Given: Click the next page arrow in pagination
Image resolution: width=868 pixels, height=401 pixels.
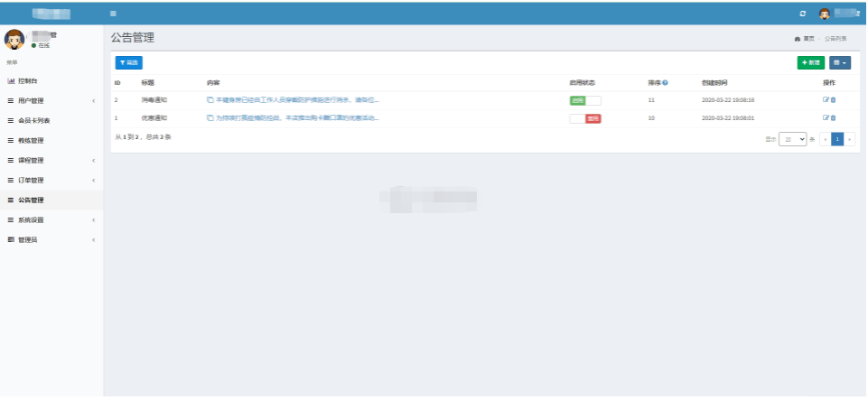Looking at the screenshot, I should click(849, 139).
